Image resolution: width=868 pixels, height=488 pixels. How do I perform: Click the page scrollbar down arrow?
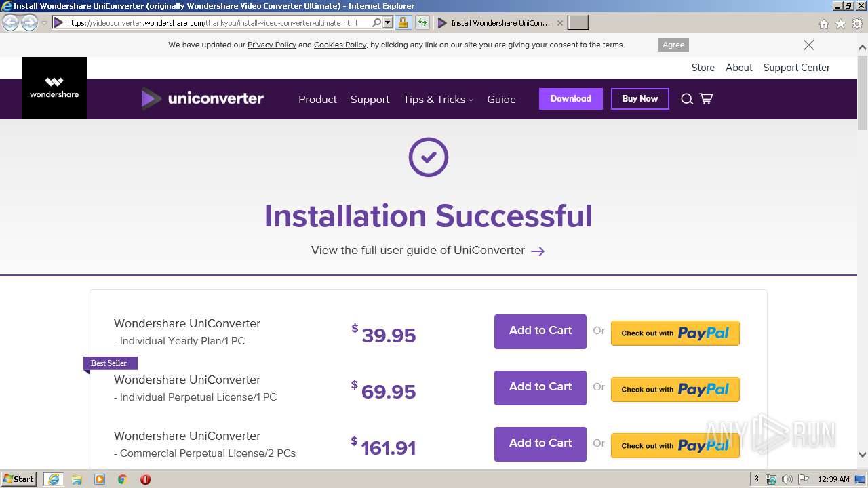tap(863, 455)
